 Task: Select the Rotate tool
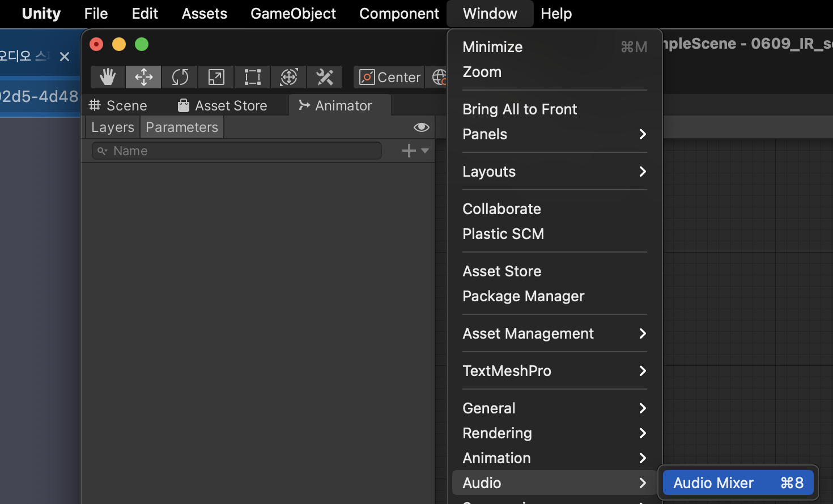pos(180,77)
